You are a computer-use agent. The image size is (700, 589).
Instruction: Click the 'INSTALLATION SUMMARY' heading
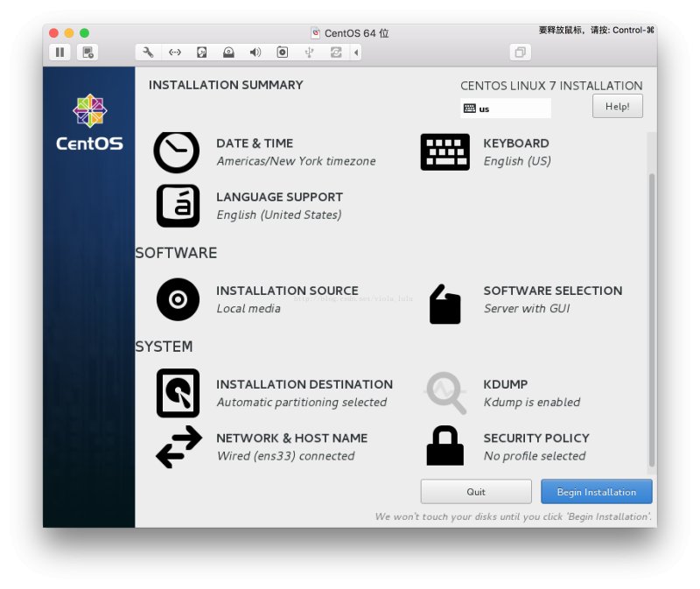pyautogui.click(x=226, y=85)
